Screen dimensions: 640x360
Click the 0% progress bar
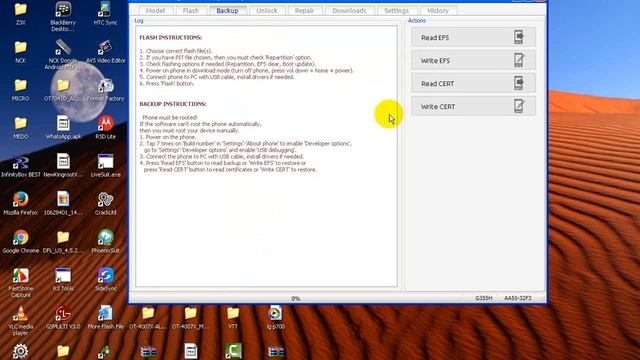[x=296, y=298]
